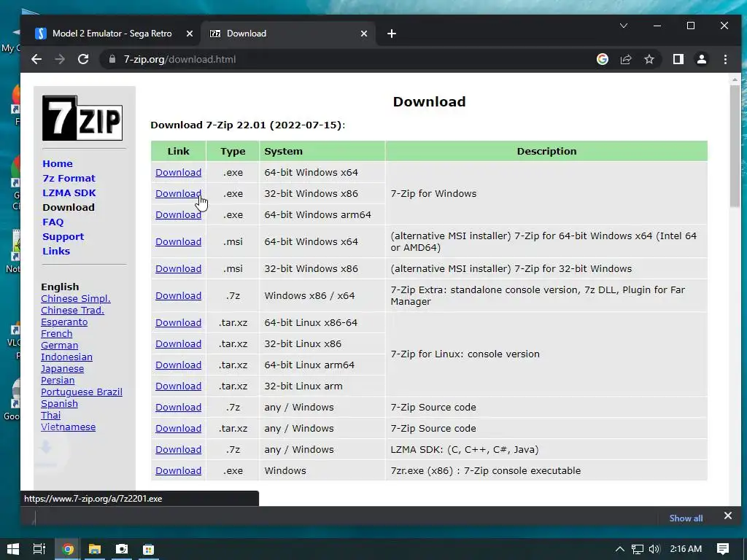
Task: Download tar.xz for 64-bit Linux x86-64
Action: tap(178, 322)
